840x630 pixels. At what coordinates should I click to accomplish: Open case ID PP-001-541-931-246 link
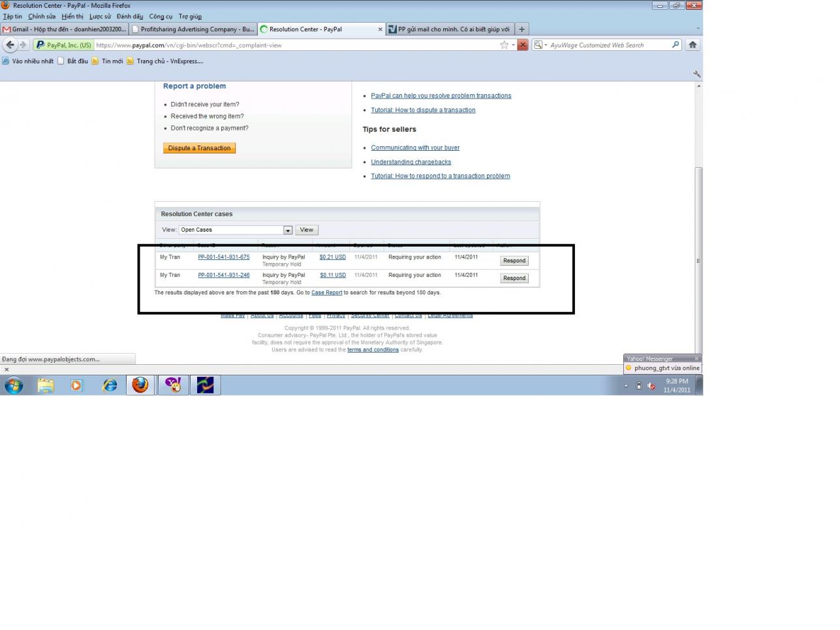click(x=224, y=275)
